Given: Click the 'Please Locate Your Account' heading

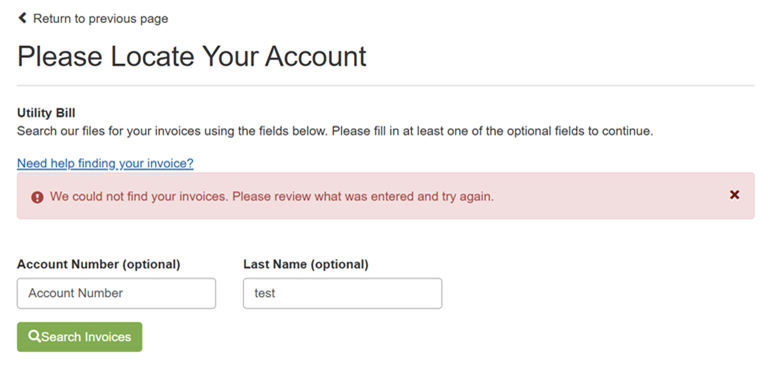Looking at the screenshot, I should pos(192,56).
